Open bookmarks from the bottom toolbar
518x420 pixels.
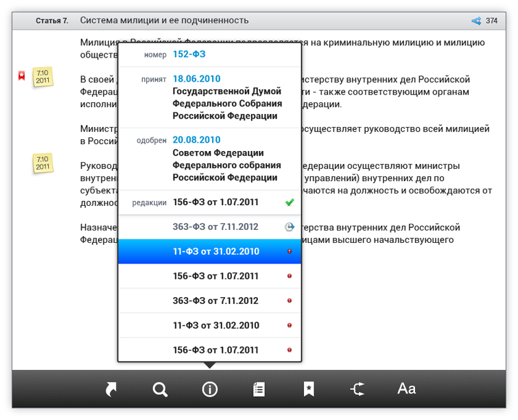[309, 389]
